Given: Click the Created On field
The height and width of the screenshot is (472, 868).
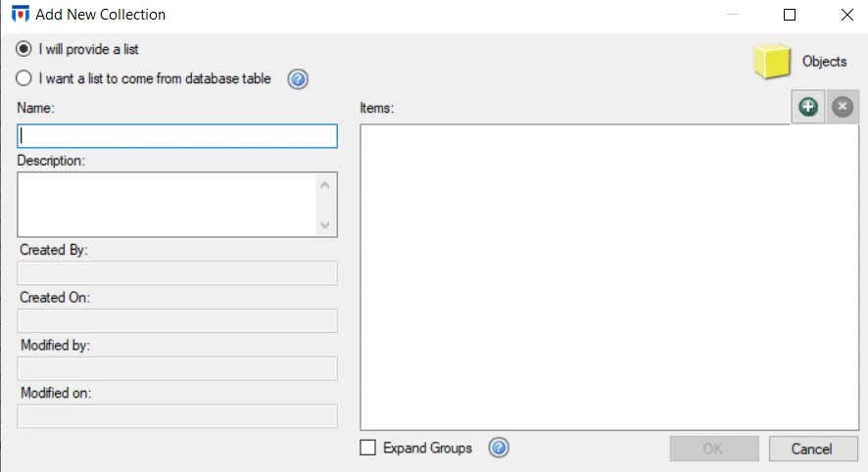Looking at the screenshot, I should [x=177, y=321].
